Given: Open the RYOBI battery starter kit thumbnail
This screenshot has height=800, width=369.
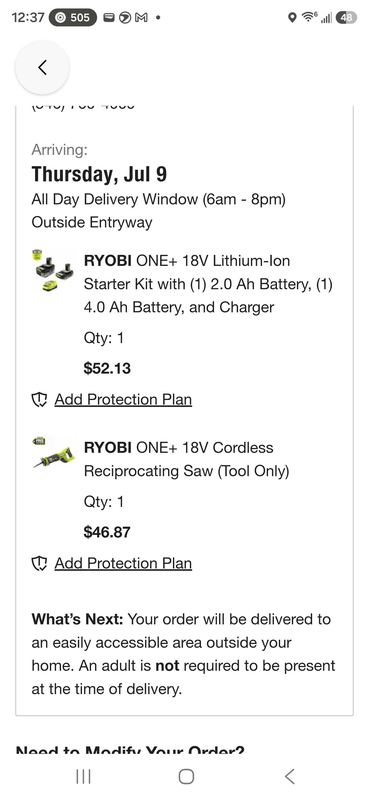Looking at the screenshot, I should click(x=52, y=270).
